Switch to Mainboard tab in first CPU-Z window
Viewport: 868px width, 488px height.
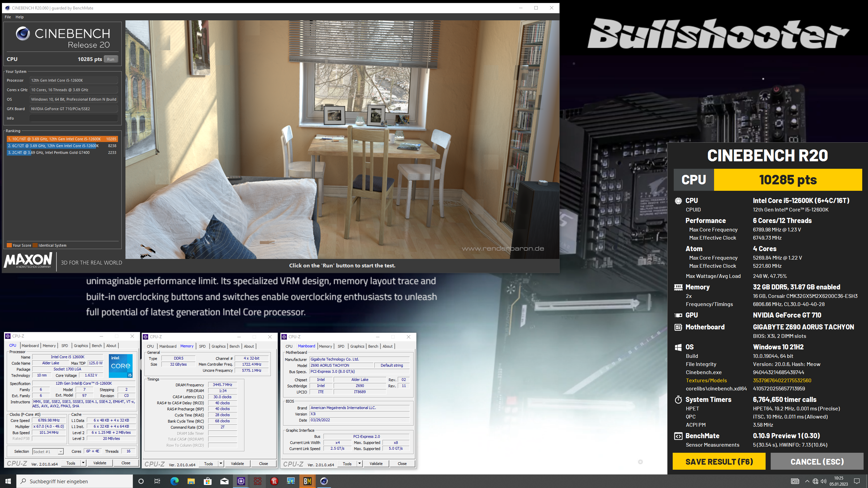coord(30,346)
